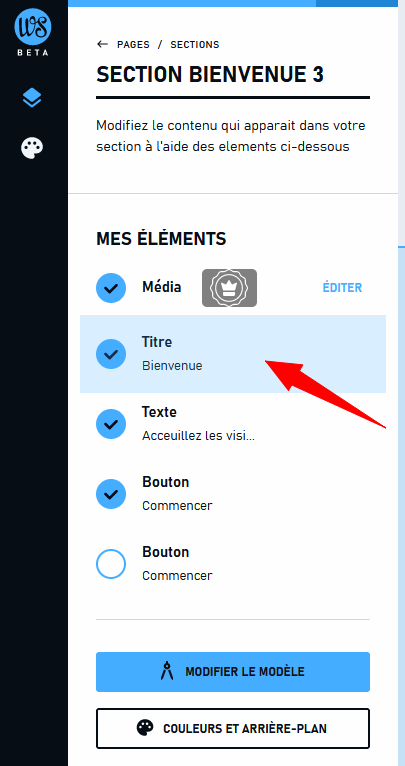The width and height of the screenshot is (405, 766).
Task: Go to Sections in the breadcrumb
Action: coord(194,44)
